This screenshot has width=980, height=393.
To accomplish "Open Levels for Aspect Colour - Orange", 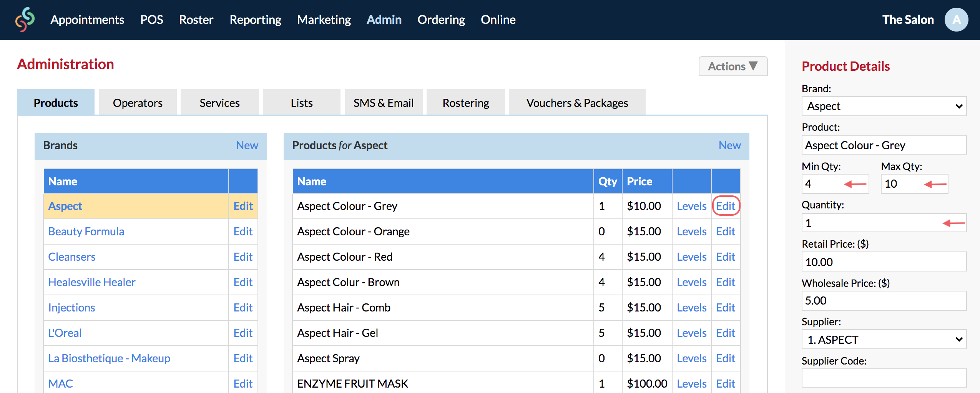I will pyautogui.click(x=691, y=231).
